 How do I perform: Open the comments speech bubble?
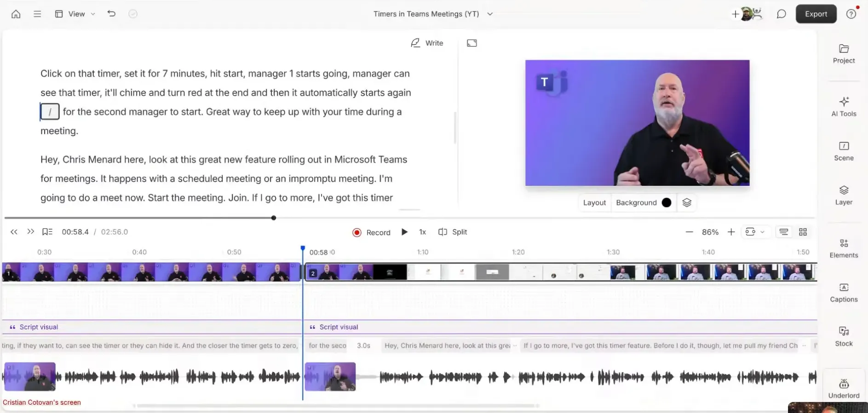tap(781, 14)
